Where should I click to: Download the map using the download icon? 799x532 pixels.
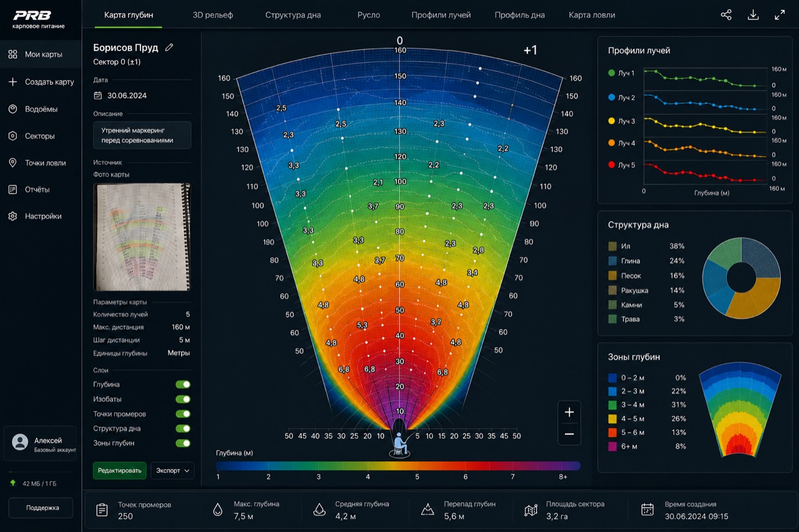[x=753, y=15]
